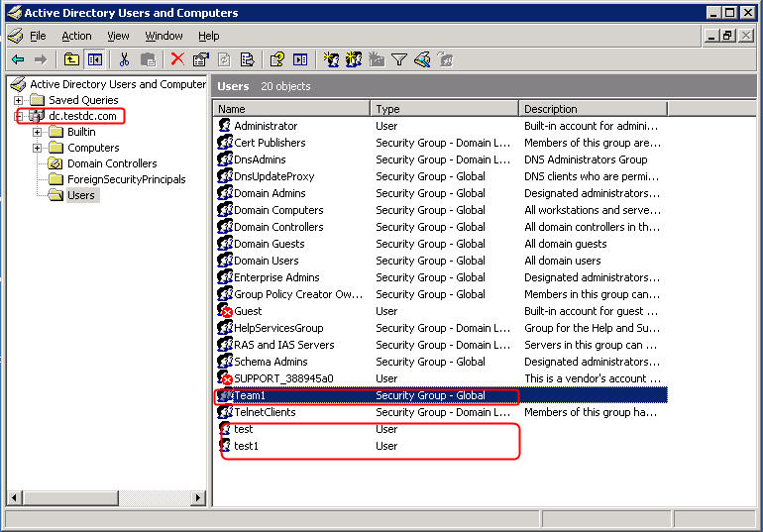Select the HelpServicesGroup entry
This screenshot has width=763, height=532.
tap(278, 328)
